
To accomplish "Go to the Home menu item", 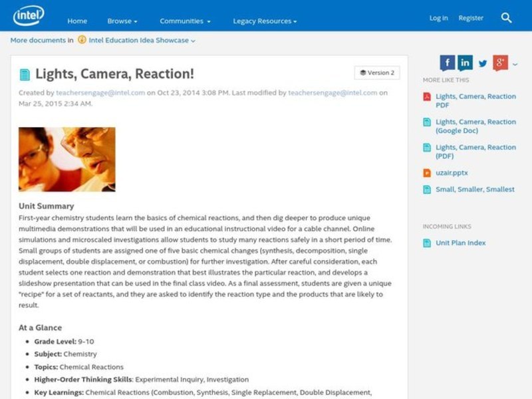I will click(x=77, y=21).
